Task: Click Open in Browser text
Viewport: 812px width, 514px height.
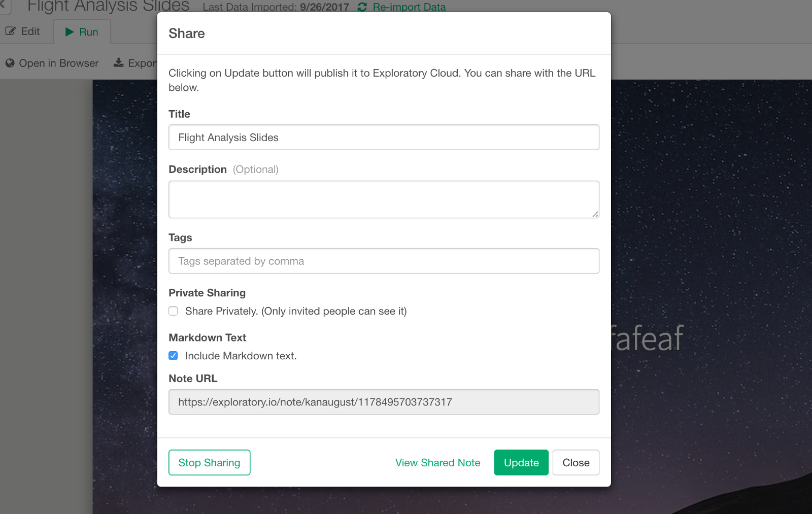Action: tap(59, 63)
